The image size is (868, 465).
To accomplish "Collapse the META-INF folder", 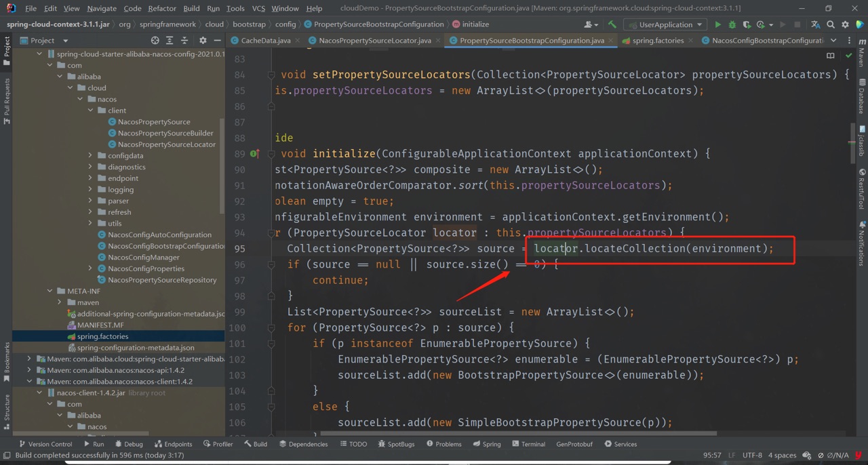I will click(x=50, y=291).
